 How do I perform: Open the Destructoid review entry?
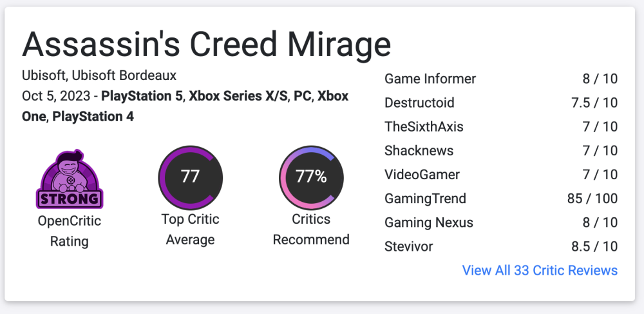tap(419, 103)
